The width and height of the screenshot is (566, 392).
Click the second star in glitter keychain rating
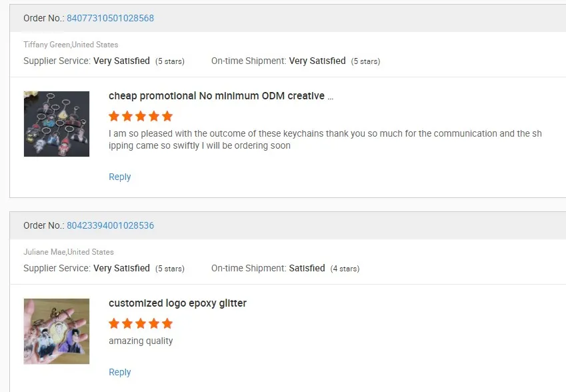[127, 323]
